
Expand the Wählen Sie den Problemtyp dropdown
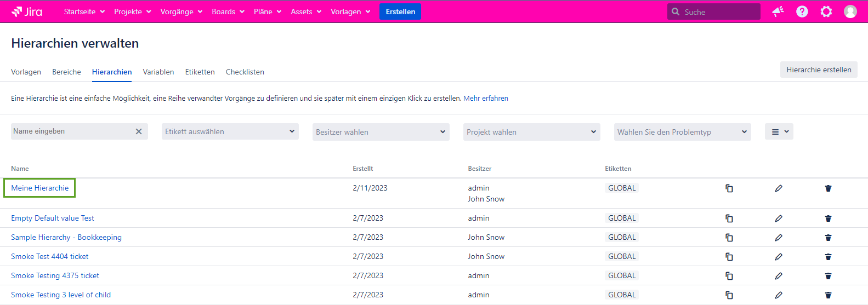[682, 132]
